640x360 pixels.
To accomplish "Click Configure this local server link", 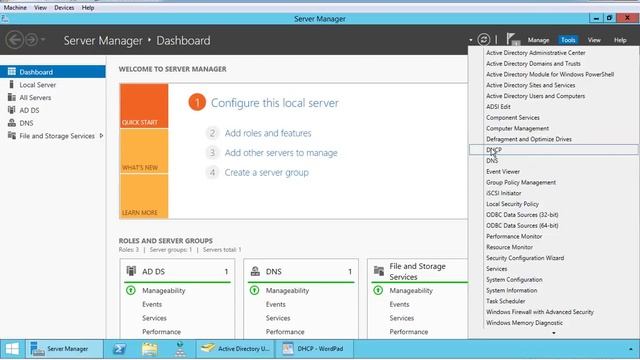I will coord(274,103).
